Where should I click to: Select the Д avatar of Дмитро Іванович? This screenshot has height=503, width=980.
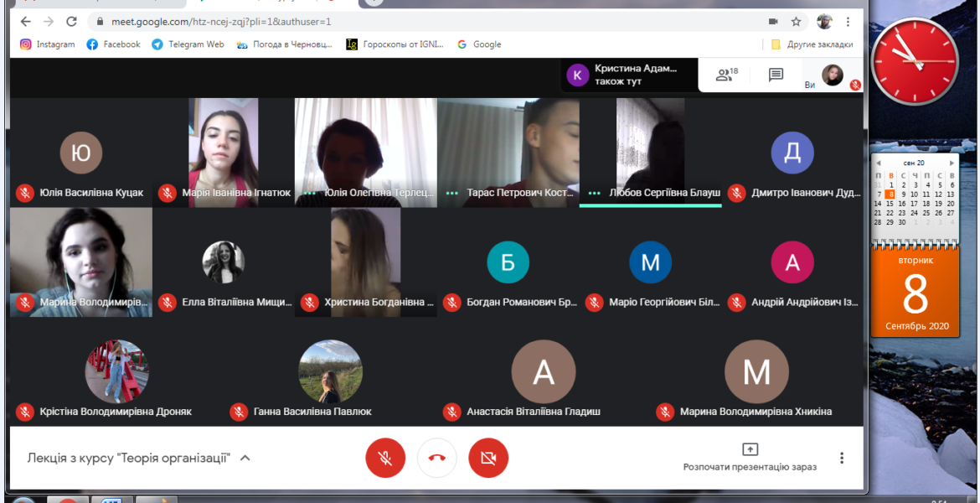(792, 153)
